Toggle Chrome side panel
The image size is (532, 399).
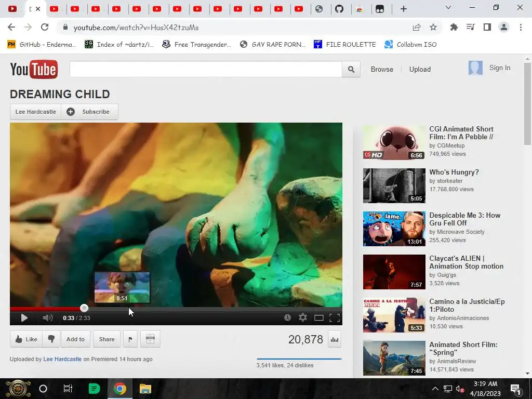[x=487, y=27]
